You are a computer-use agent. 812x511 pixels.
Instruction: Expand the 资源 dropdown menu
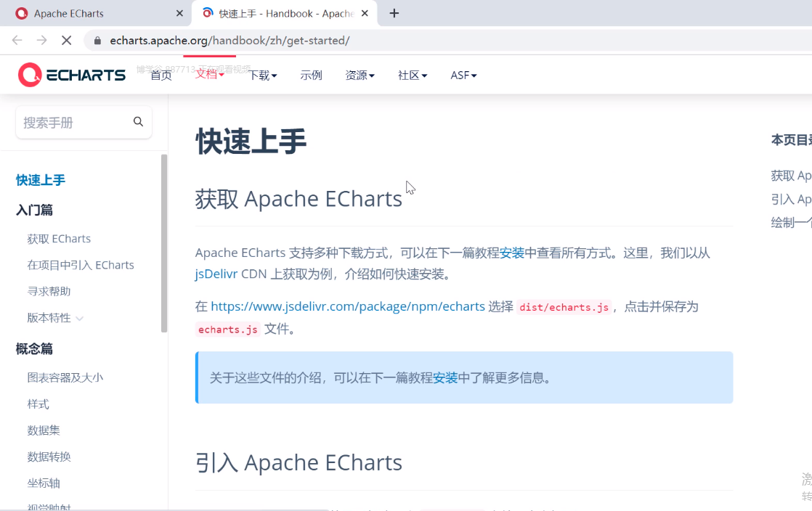(x=360, y=75)
